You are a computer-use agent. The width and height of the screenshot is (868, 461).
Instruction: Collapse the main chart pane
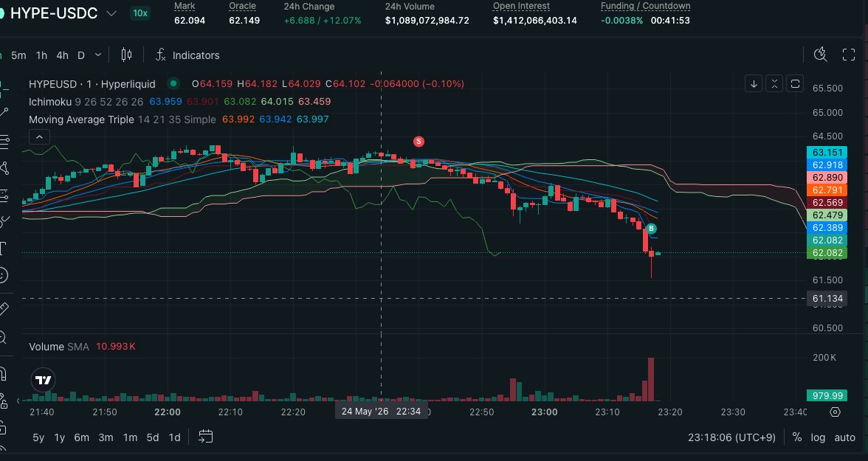tap(774, 84)
